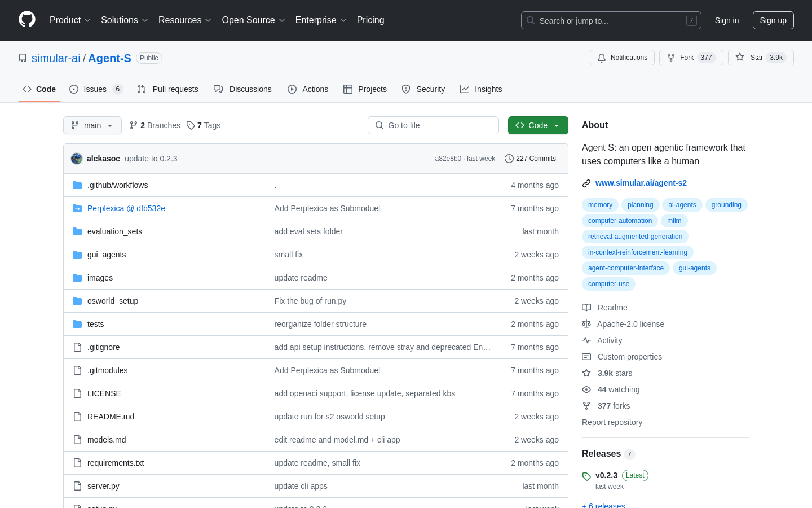The width and height of the screenshot is (812, 508).
Task: Open the requirements.txt file
Action: pos(116,463)
